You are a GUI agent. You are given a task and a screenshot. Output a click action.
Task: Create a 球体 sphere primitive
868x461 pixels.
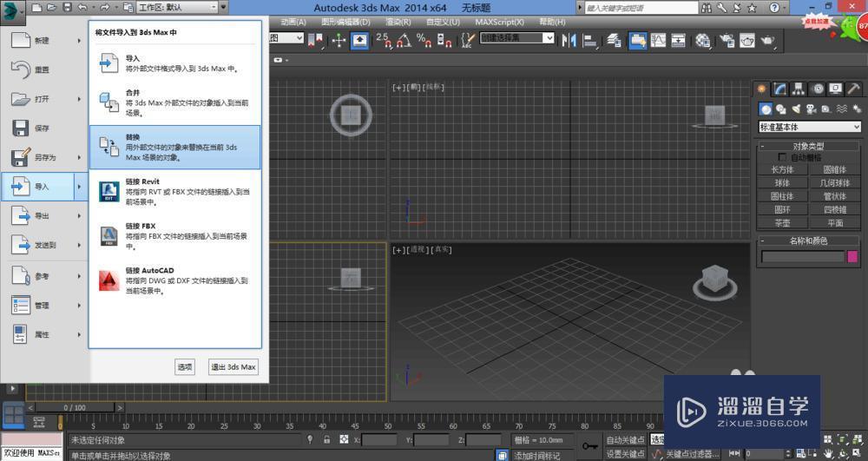click(782, 182)
